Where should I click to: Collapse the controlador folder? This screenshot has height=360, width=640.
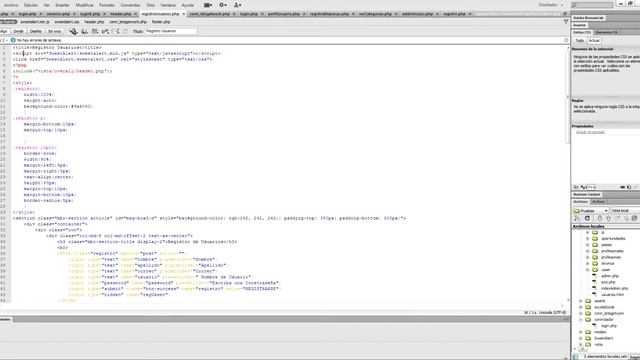pos(580,320)
